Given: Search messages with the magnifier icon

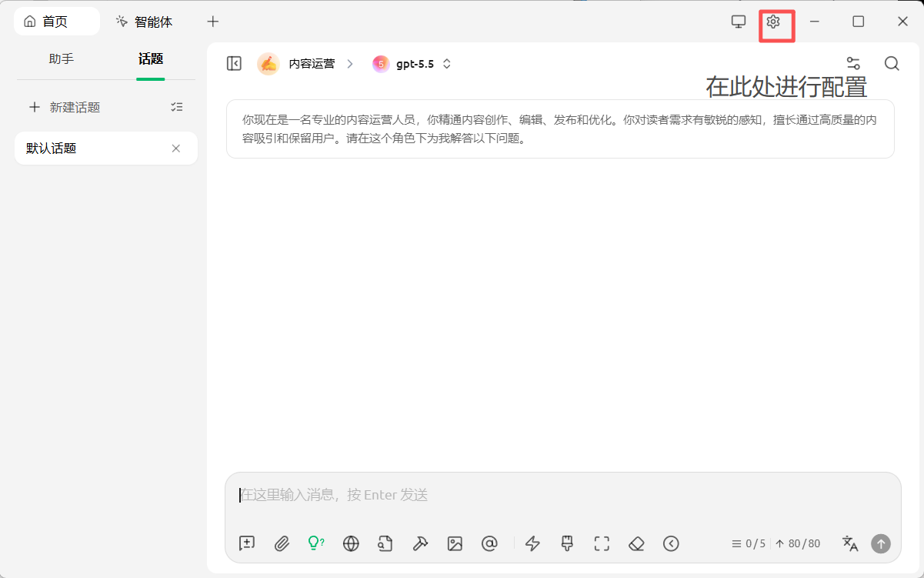Looking at the screenshot, I should (x=892, y=64).
